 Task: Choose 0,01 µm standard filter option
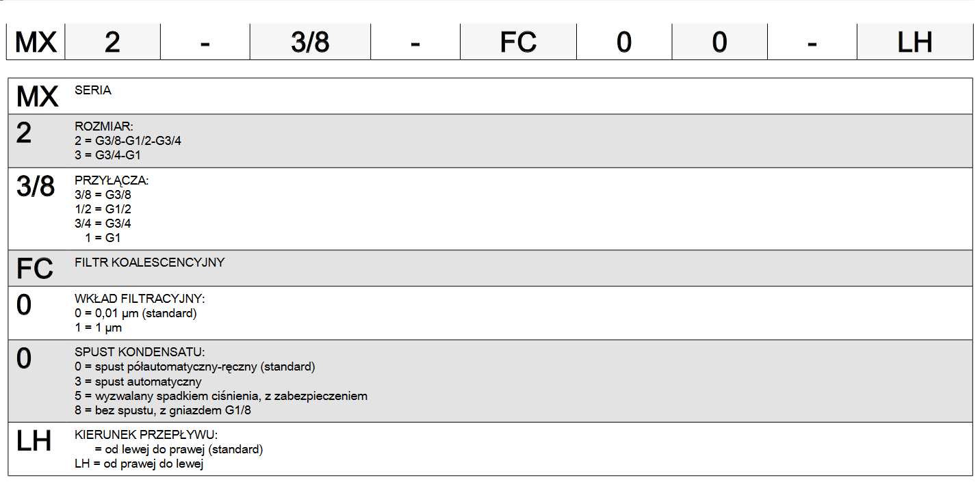pyautogui.click(x=136, y=313)
